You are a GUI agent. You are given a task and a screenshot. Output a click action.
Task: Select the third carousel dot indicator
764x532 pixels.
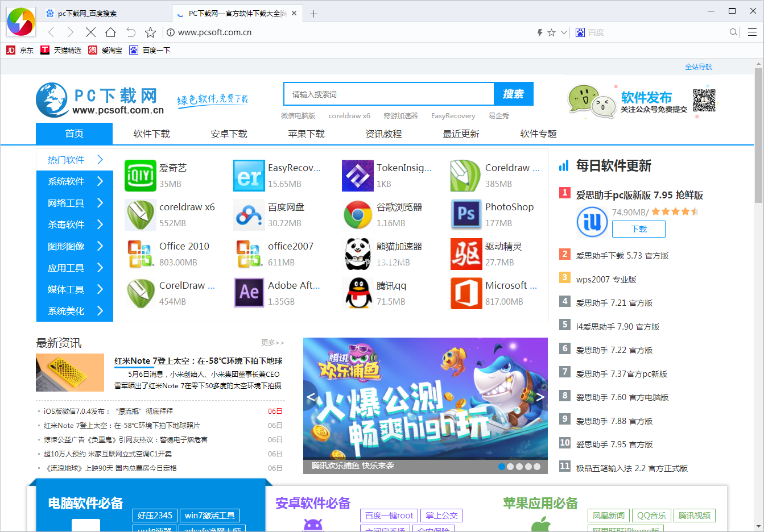[x=519, y=467]
